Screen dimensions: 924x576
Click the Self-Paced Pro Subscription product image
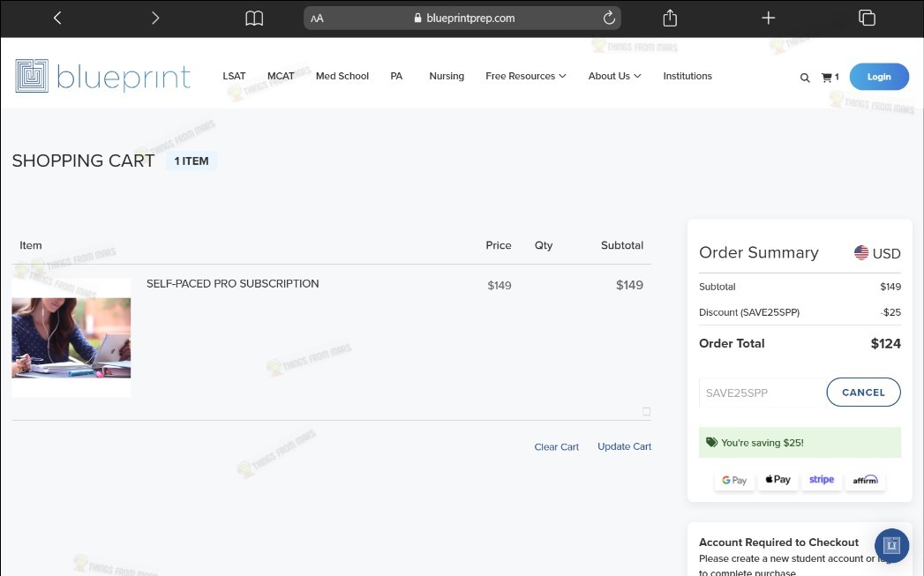click(71, 338)
